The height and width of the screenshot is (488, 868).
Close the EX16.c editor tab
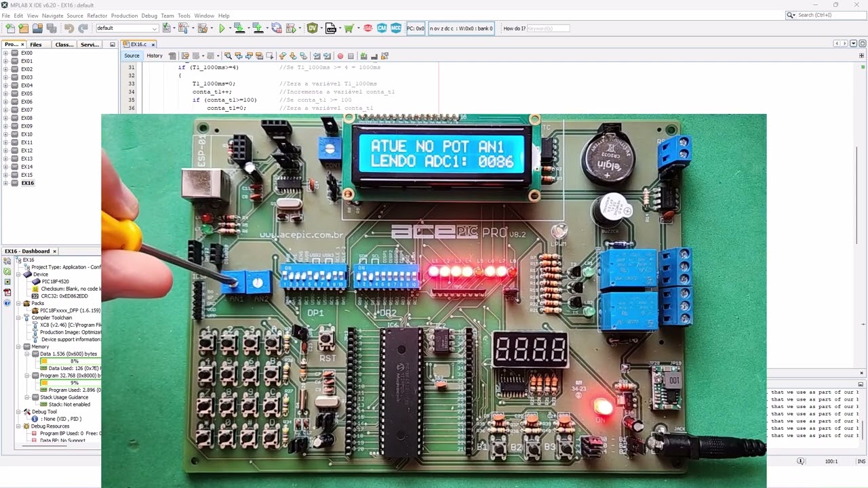click(153, 45)
